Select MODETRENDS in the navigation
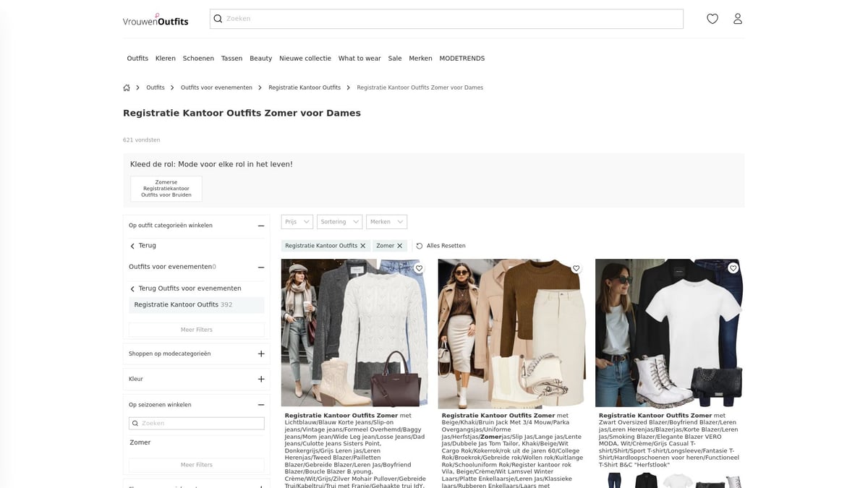Screen dimensions: 868x488 pos(461,58)
